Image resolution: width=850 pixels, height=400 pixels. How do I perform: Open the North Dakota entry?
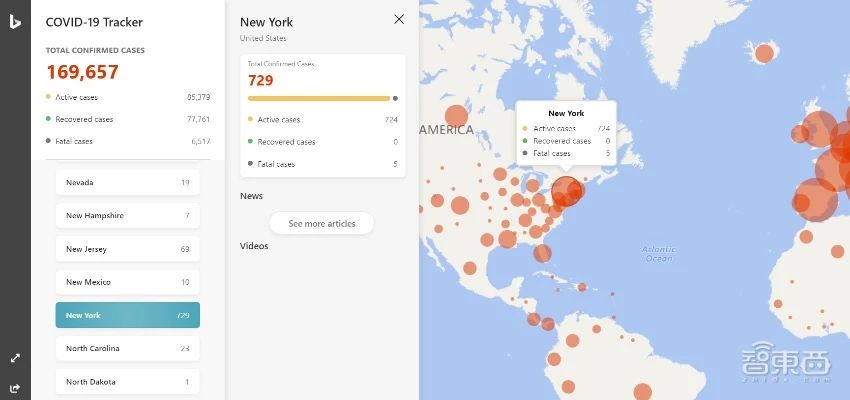[127, 381]
